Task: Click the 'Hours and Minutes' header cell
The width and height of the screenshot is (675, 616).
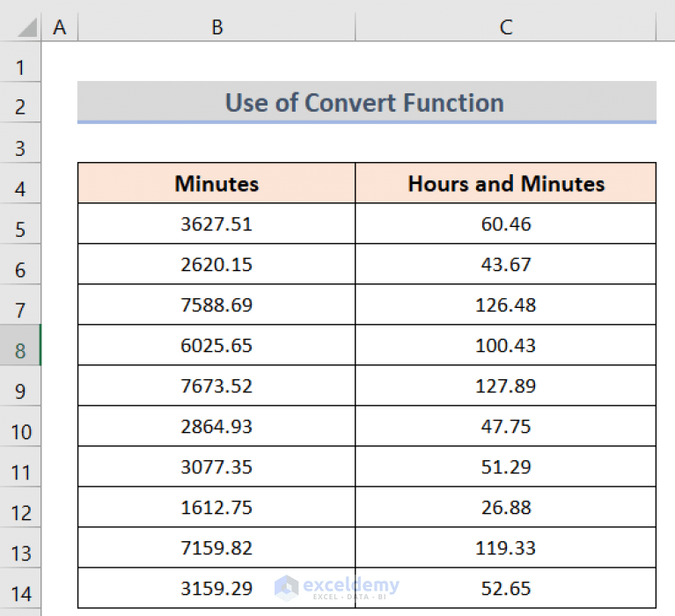Action: [x=506, y=183]
